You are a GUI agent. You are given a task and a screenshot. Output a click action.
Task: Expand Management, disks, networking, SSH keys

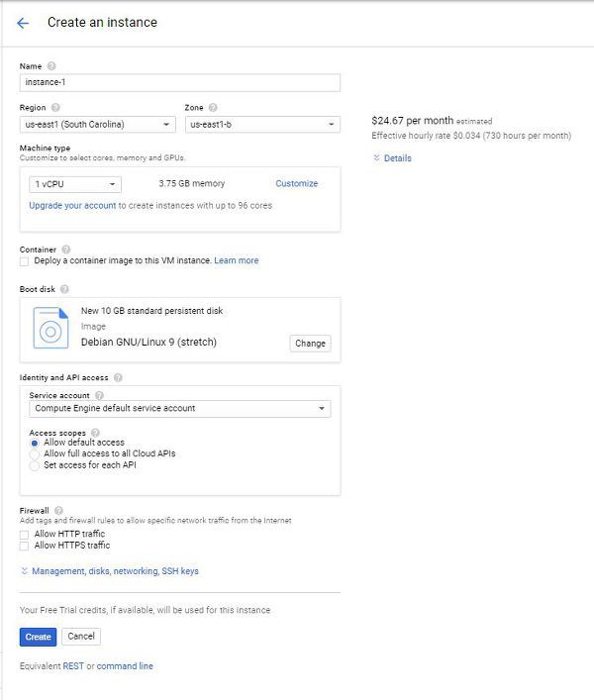tap(115, 571)
